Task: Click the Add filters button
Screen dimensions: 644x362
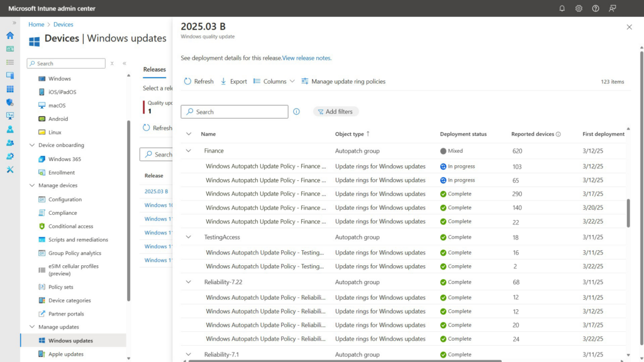Action: tap(336, 112)
